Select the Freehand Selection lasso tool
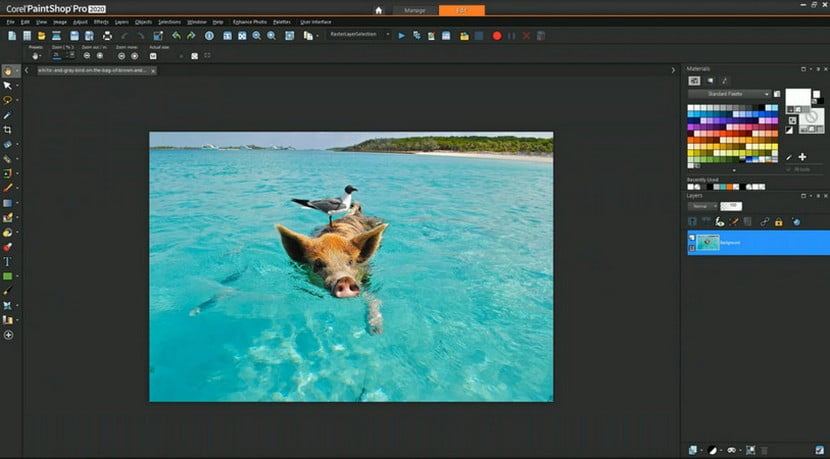Screen dimensions: 830x459 click(7, 100)
